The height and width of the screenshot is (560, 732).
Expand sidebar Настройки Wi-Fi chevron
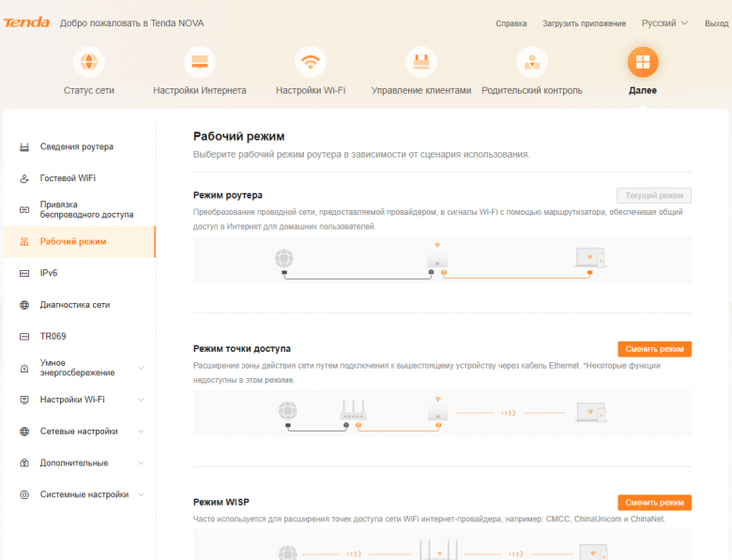tap(141, 400)
